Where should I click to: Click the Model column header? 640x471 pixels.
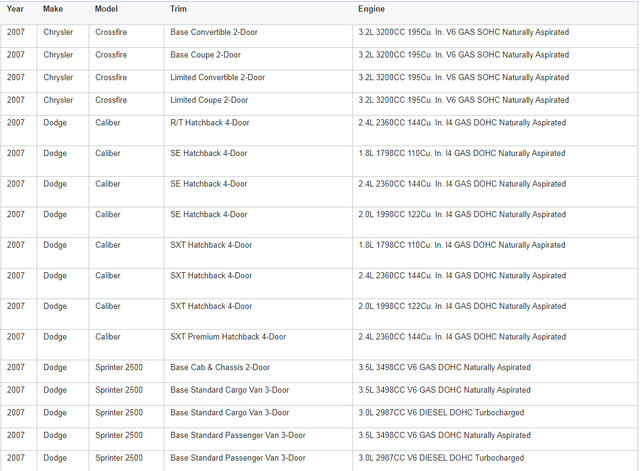coord(106,9)
